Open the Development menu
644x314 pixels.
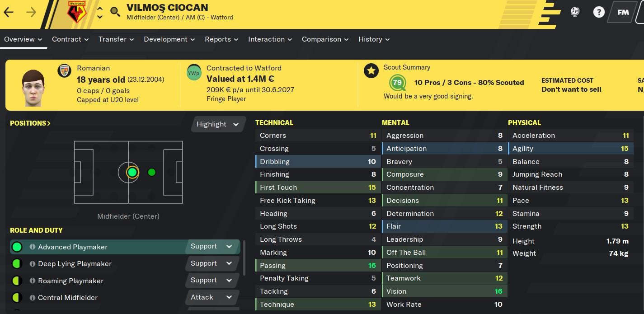[x=169, y=39]
